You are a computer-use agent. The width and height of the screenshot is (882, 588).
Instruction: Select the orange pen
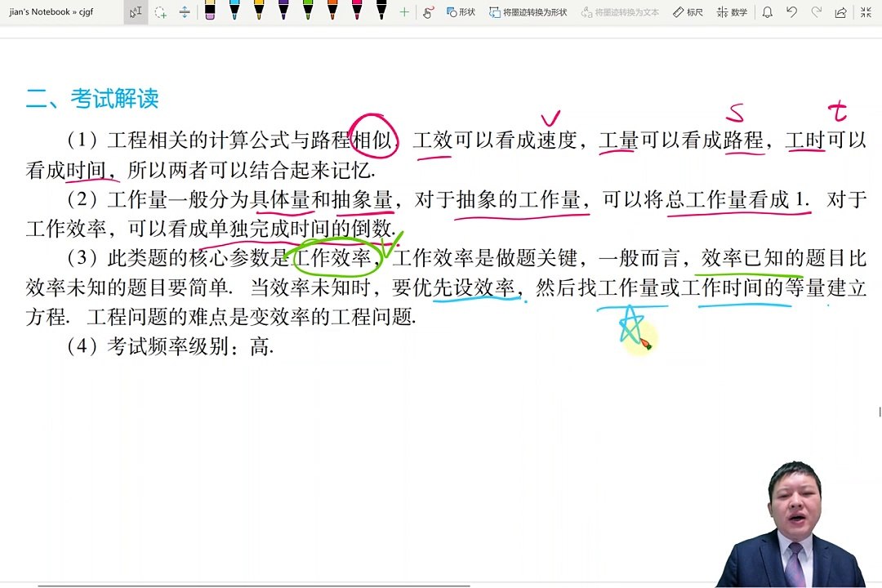point(332,11)
